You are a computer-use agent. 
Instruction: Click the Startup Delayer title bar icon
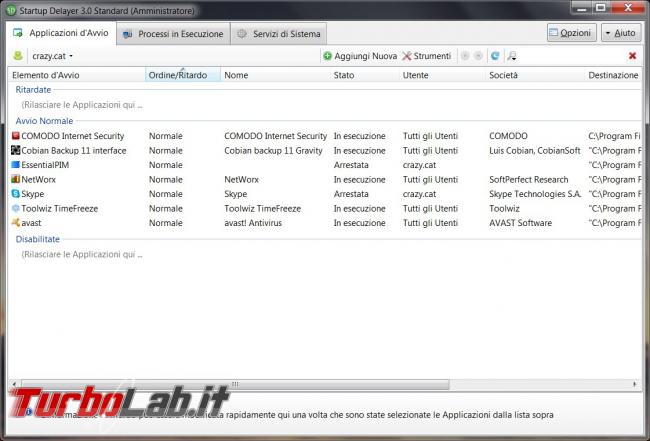(11, 10)
